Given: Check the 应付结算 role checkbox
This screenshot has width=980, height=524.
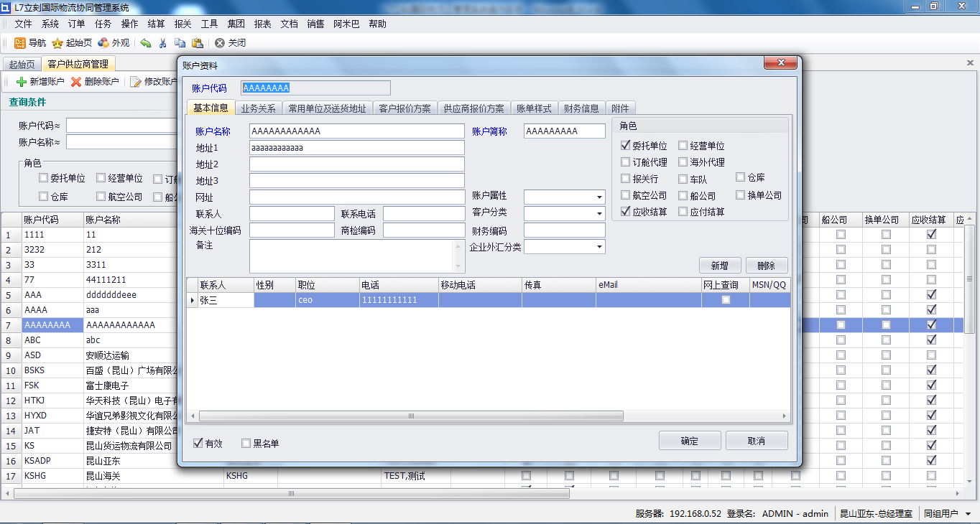Looking at the screenshot, I should [x=683, y=212].
